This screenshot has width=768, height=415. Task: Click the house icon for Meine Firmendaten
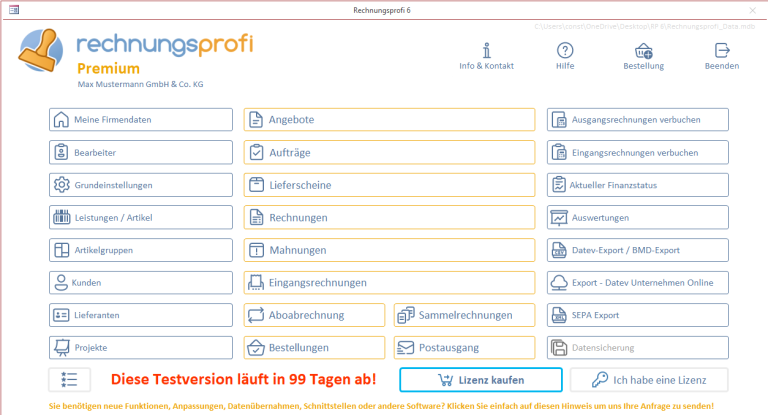pos(61,120)
